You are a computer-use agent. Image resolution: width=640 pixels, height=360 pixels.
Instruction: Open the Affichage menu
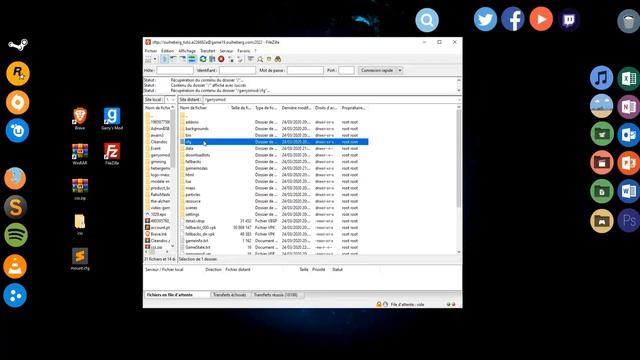click(187, 51)
